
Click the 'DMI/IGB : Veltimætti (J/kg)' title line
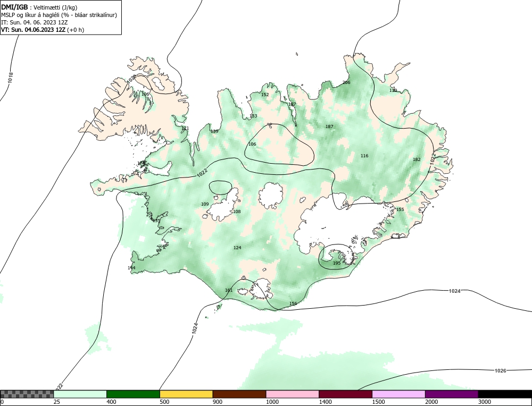(39, 7)
